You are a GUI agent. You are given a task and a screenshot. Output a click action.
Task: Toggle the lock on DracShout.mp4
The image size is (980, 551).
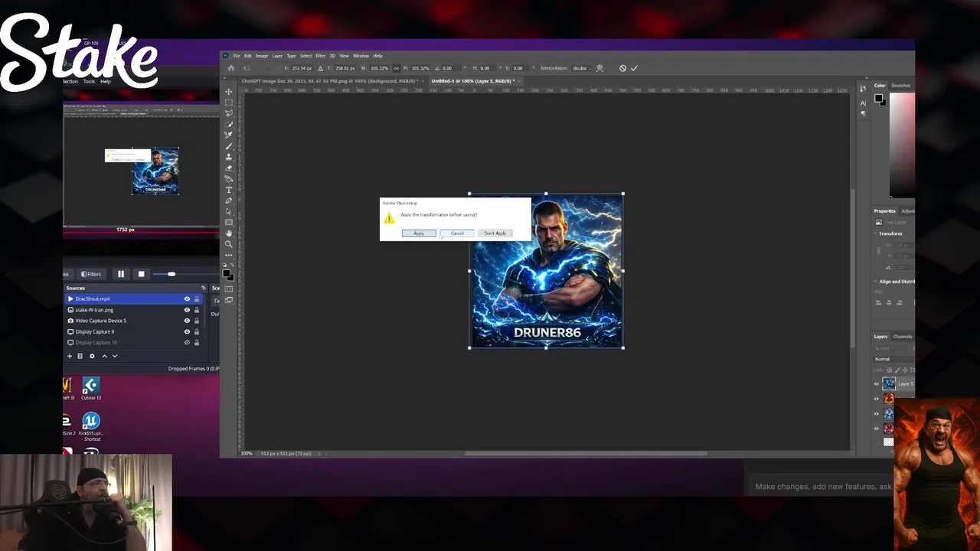197,298
